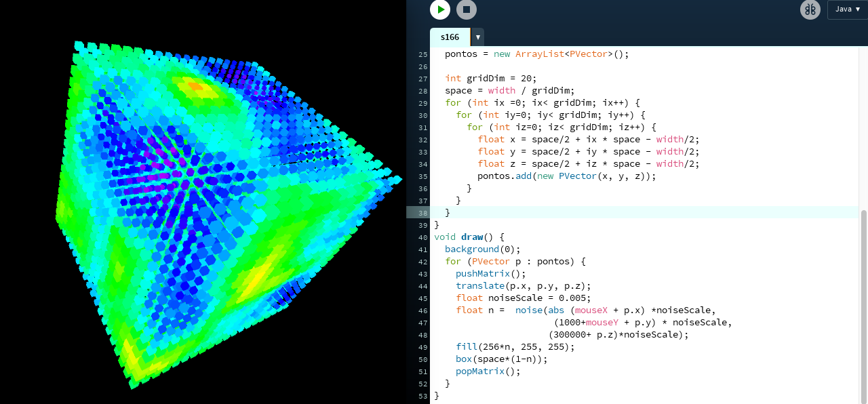Viewport: 868px width, 404px height.
Task: Select the s166 tab
Action: [x=450, y=37]
